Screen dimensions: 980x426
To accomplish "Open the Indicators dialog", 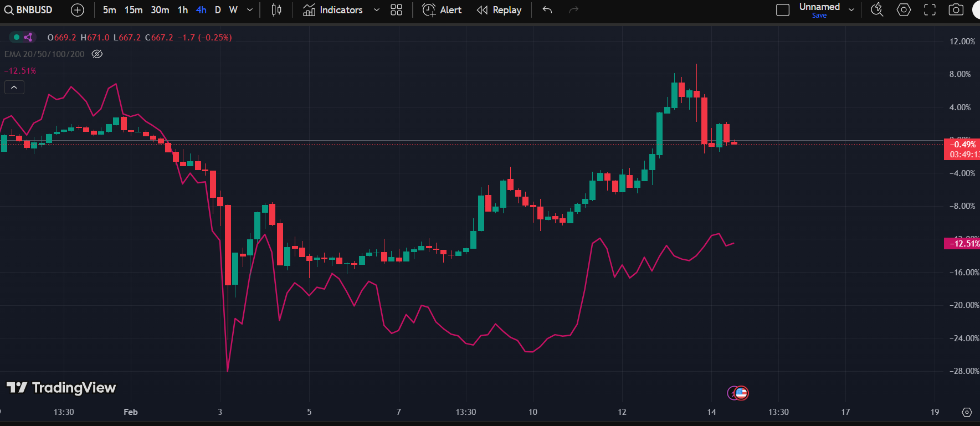I will point(333,10).
